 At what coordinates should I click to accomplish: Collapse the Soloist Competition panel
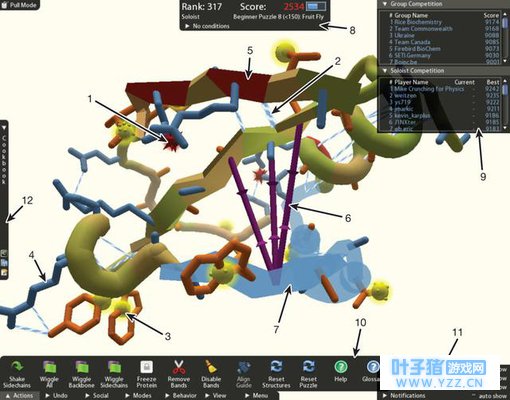click(385, 71)
